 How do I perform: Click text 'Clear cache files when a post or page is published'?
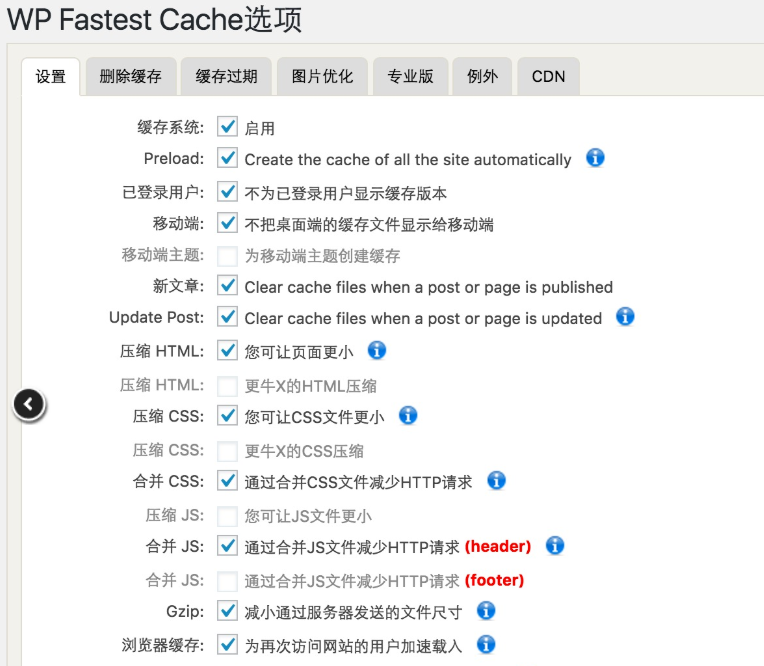(429, 287)
